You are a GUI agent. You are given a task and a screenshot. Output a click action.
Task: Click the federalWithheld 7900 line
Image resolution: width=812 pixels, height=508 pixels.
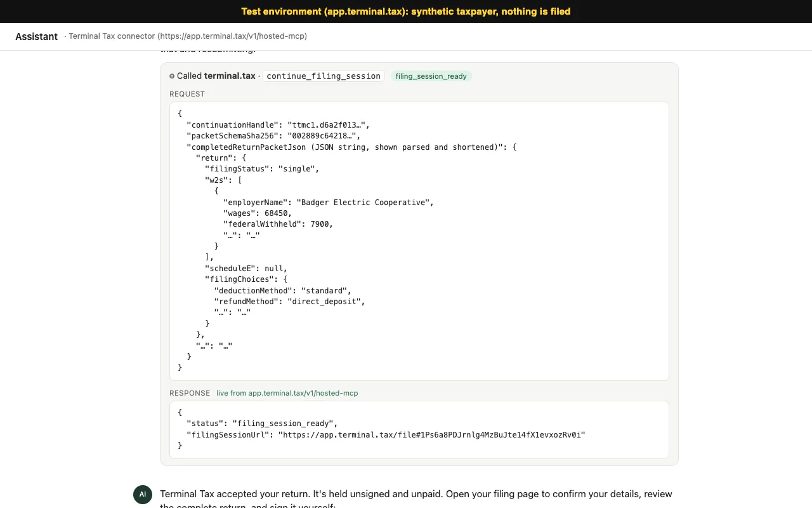pos(278,224)
